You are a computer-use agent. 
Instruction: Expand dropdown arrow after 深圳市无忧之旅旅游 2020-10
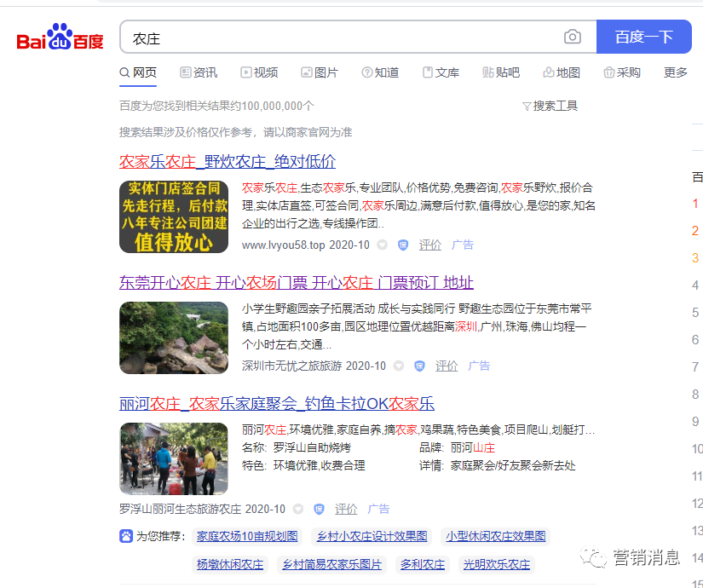pos(399,366)
